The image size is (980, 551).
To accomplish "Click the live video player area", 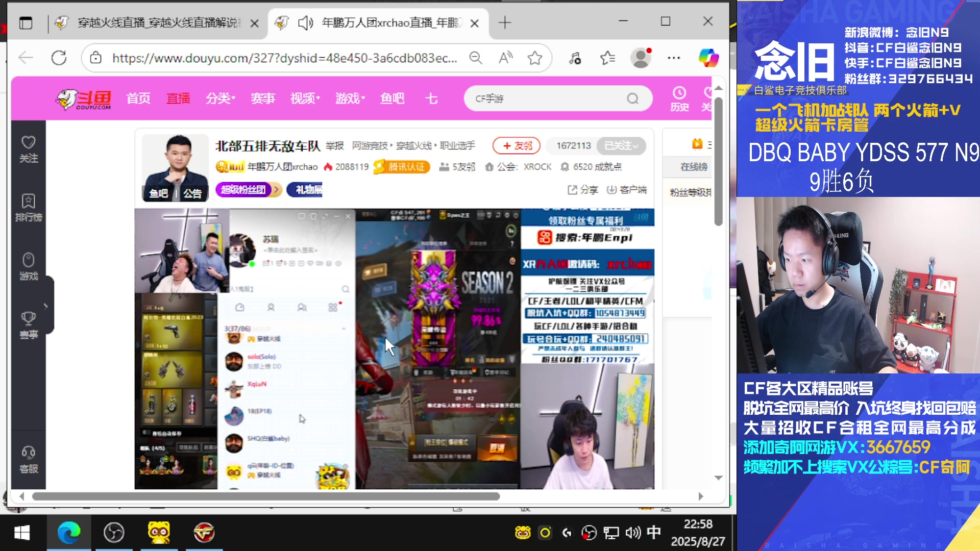I will pyautogui.click(x=394, y=348).
